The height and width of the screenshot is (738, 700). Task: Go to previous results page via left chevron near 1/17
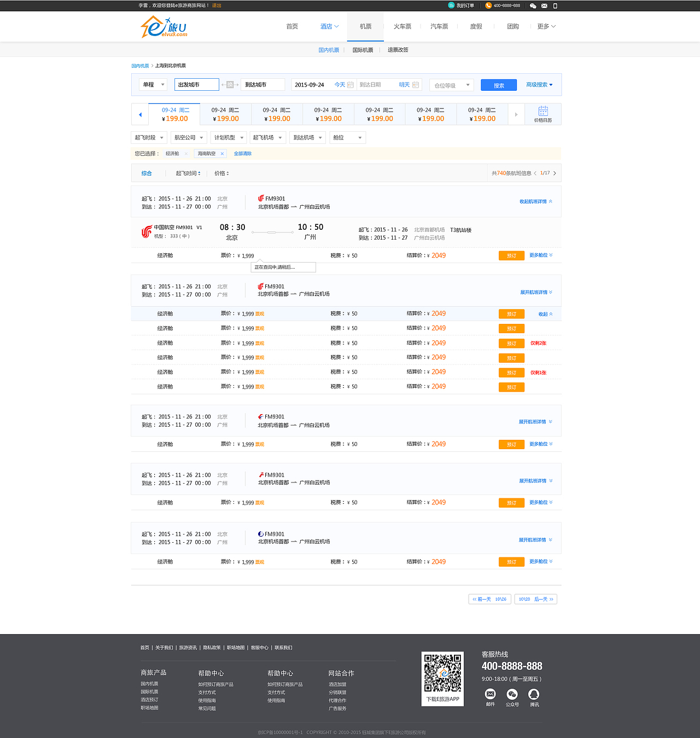(x=535, y=173)
